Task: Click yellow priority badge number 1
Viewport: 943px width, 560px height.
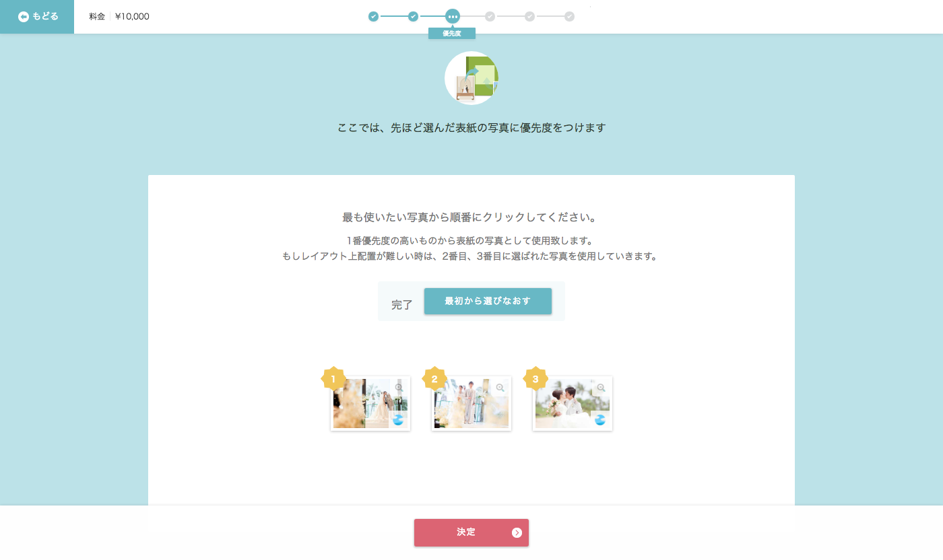Action: [333, 379]
